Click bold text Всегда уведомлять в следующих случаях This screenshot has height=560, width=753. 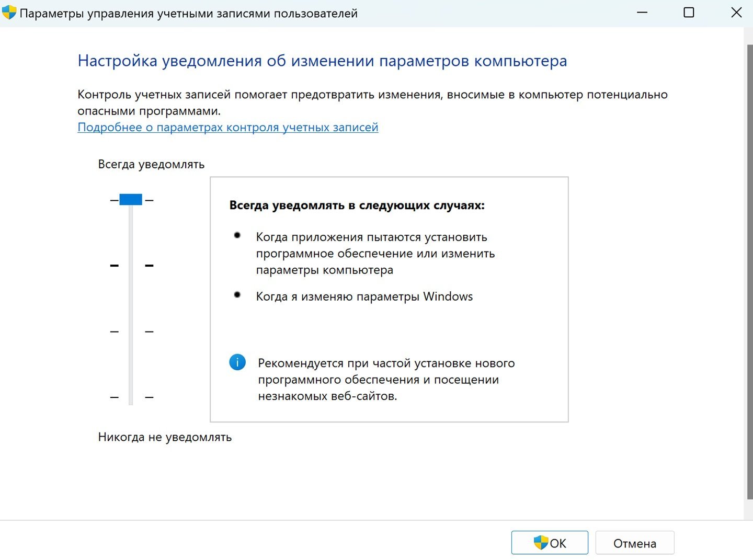pyautogui.click(x=357, y=205)
